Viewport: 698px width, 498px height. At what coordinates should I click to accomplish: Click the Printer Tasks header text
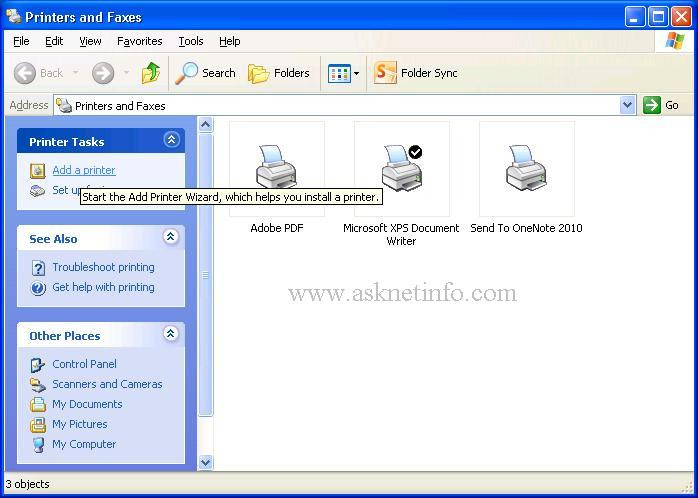point(67,142)
